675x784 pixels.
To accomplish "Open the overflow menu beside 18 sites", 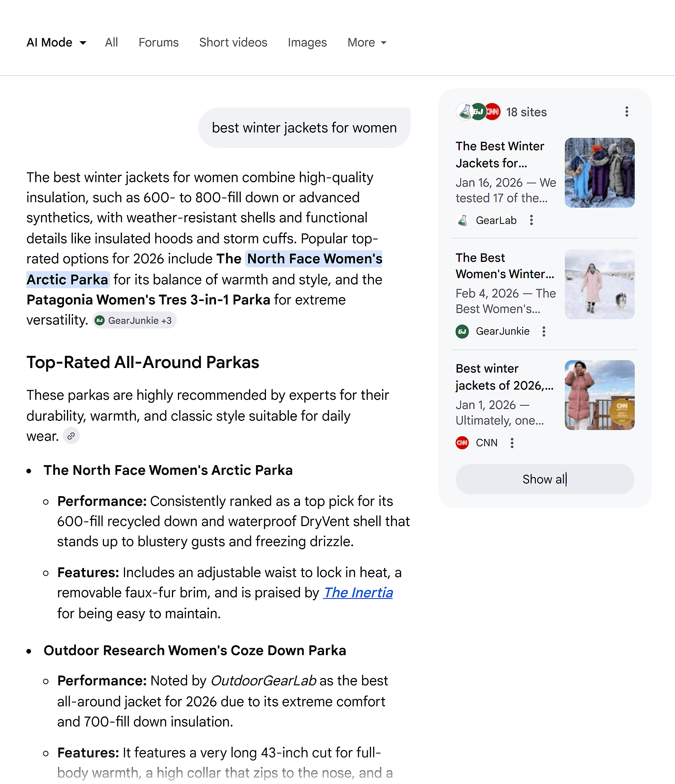I will pyautogui.click(x=627, y=112).
